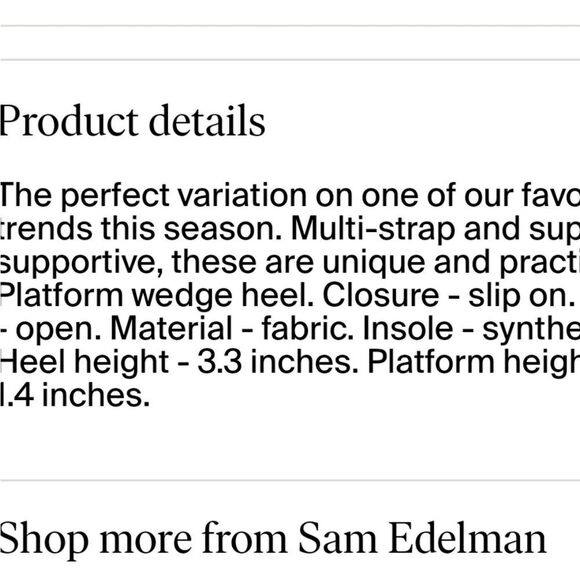
Task: Click the word 'details' in the heading
Action: [207, 121]
